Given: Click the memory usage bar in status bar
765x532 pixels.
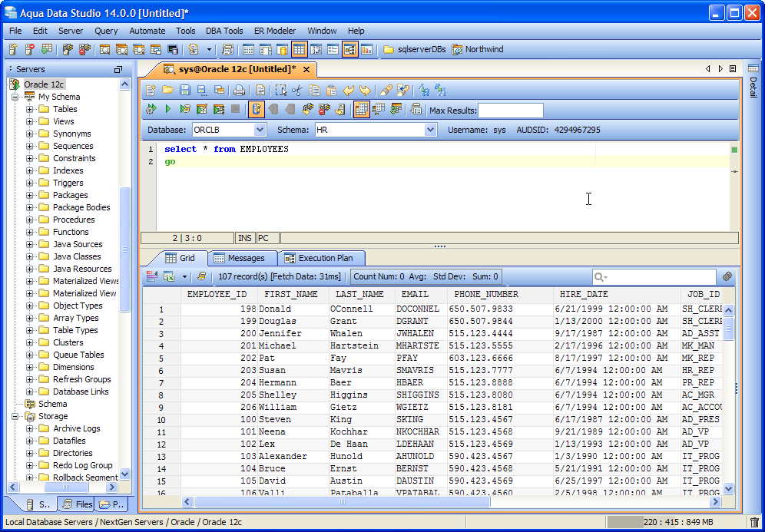Looking at the screenshot, I should click(675, 522).
